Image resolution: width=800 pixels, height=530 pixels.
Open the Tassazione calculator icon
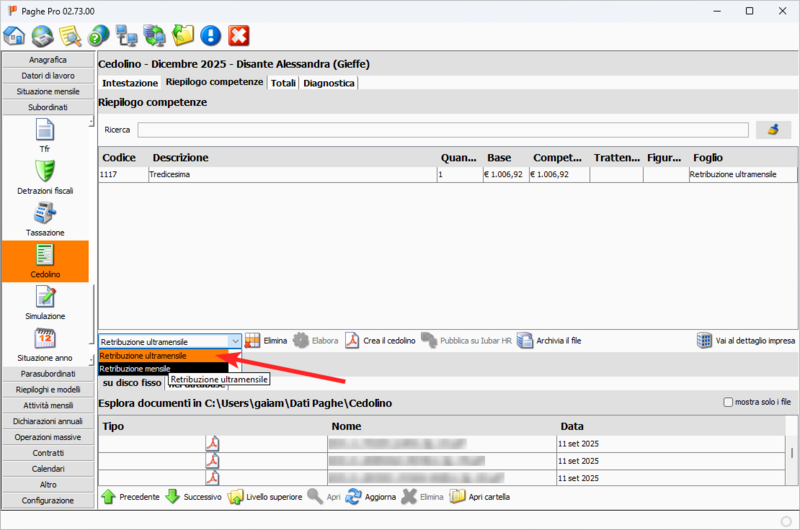click(x=44, y=213)
